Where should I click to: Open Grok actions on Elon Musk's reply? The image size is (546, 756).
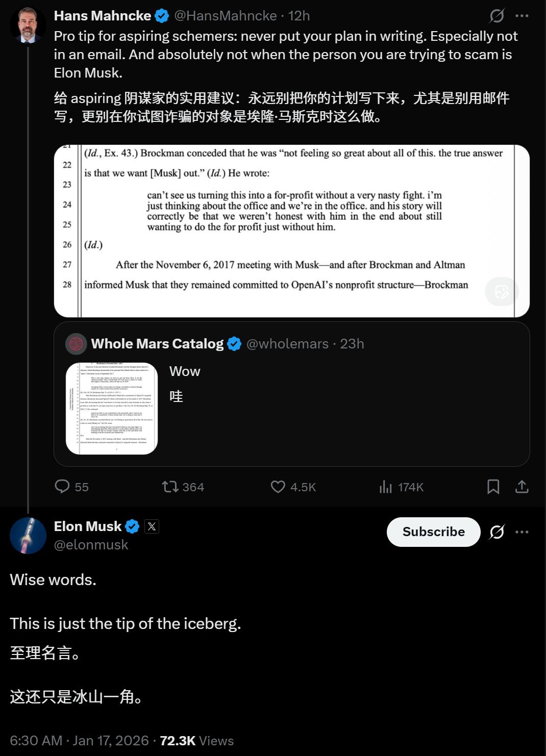click(497, 532)
